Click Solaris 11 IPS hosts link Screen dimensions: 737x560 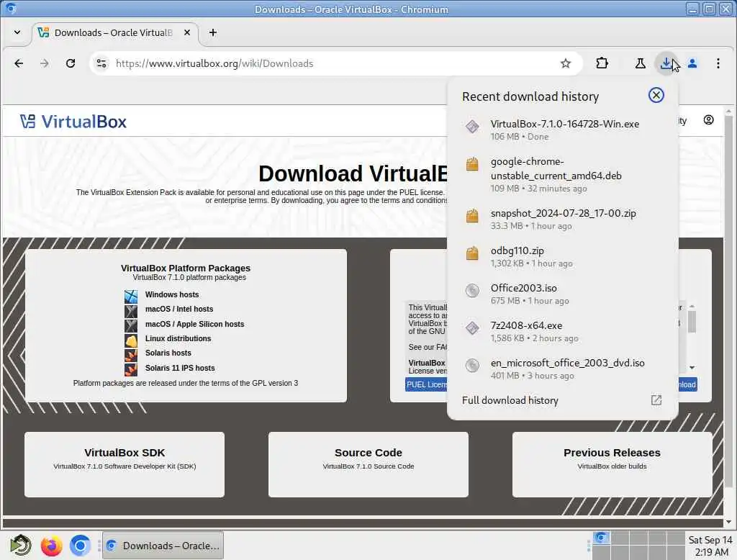[x=179, y=368]
